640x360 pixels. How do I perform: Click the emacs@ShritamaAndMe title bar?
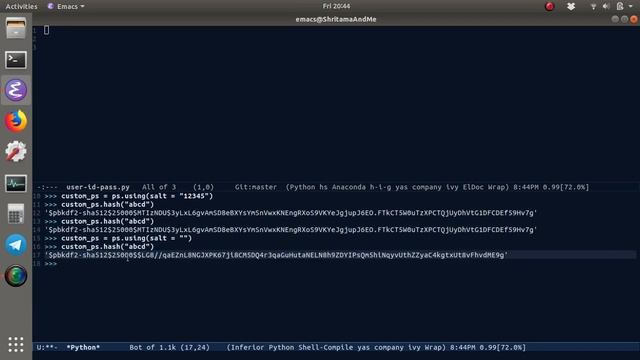336,19
